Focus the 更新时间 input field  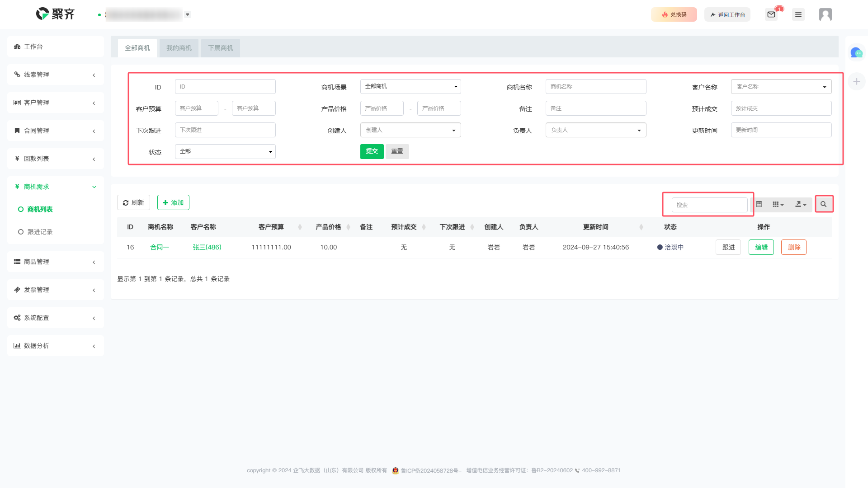(781, 130)
